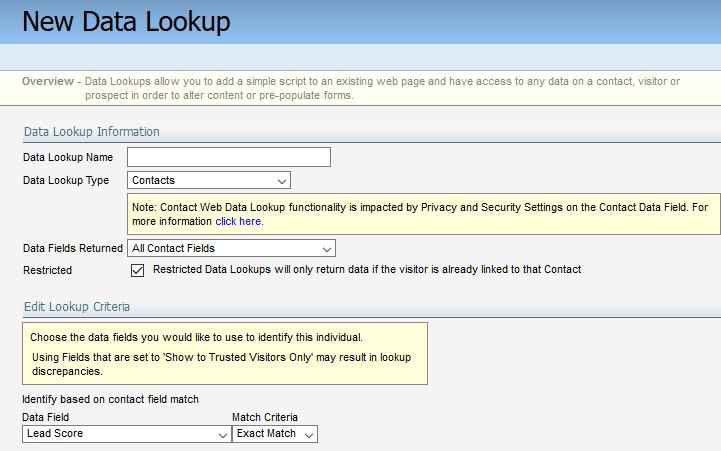
Task: Click the 'Edit Lookup Criteria' section heading
Action: 77,307
